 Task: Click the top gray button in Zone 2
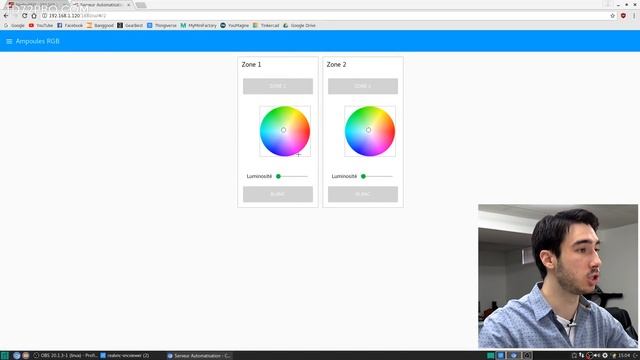(x=363, y=86)
